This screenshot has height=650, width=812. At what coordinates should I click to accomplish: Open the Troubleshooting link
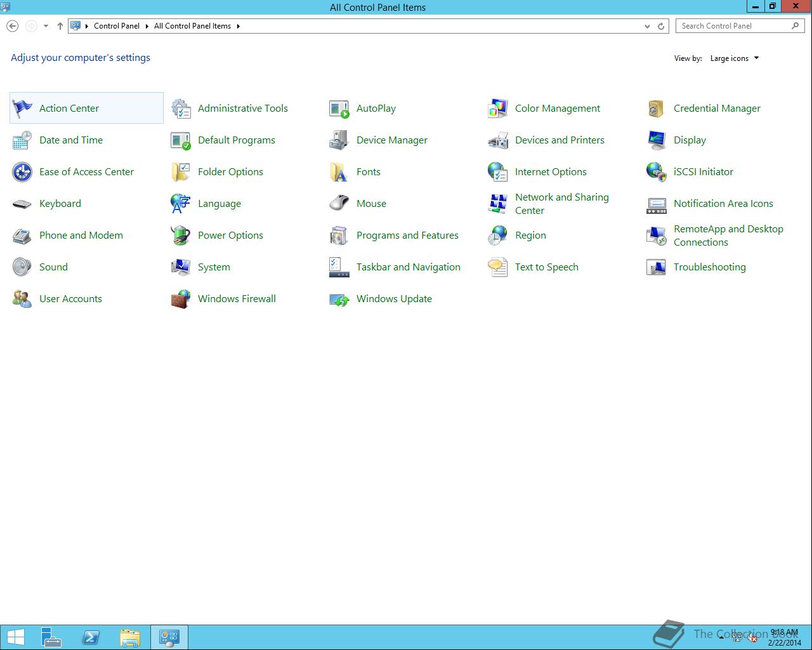(710, 267)
